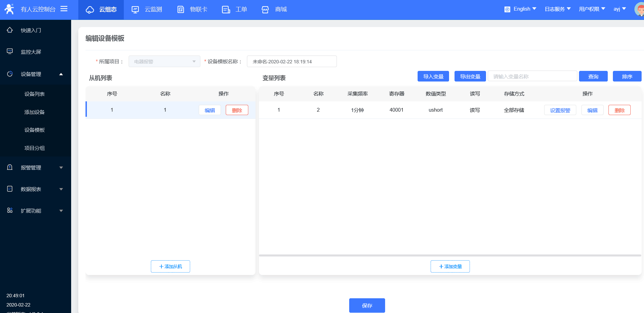
Task: Click the variable table horizontal scrollbar
Action: point(450,255)
